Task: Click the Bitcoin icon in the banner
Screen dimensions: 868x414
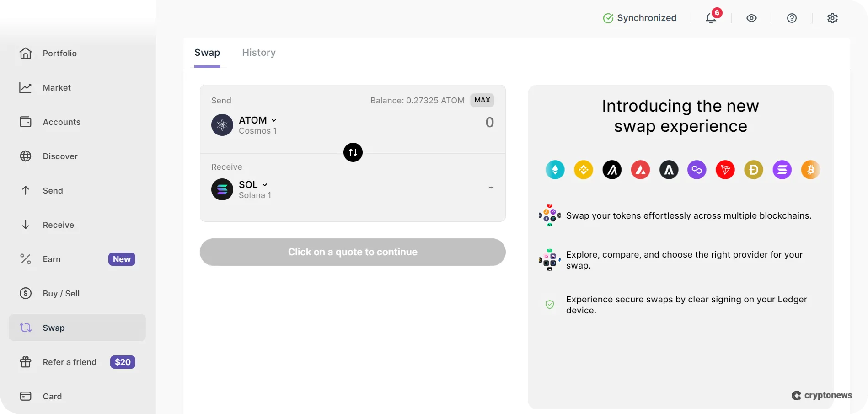Action: 810,170
